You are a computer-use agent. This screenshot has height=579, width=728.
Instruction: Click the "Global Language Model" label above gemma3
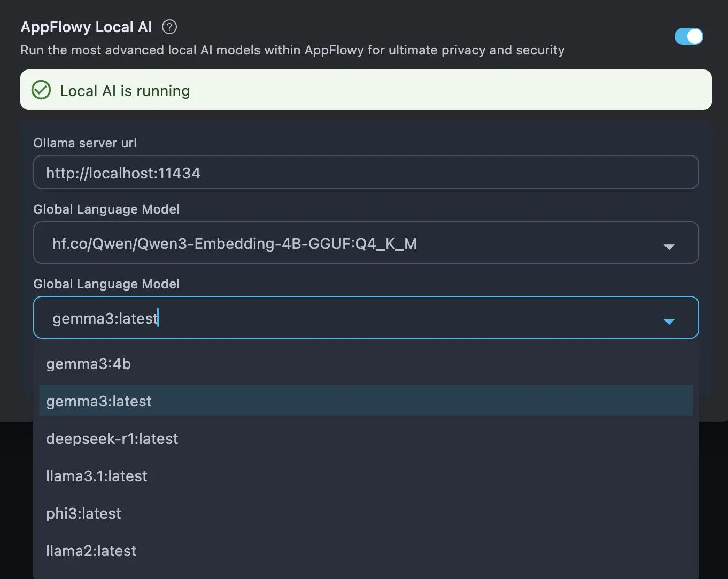click(x=106, y=284)
